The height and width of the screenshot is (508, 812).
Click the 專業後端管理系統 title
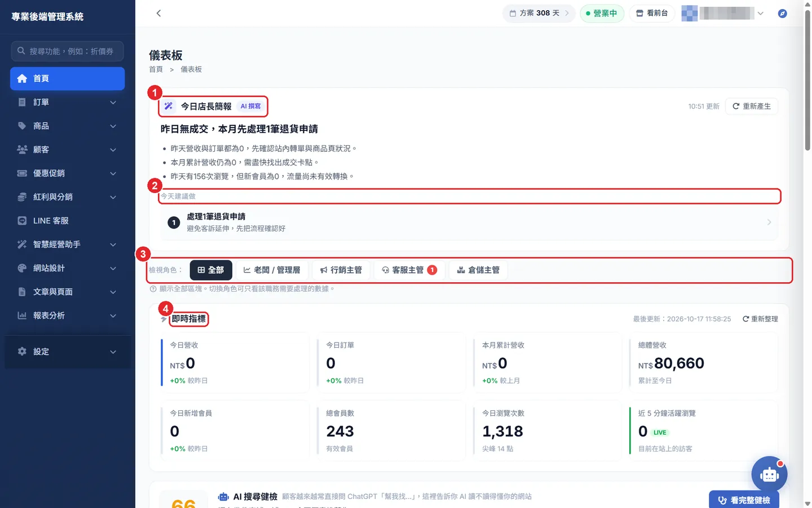pyautogui.click(x=47, y=17)
